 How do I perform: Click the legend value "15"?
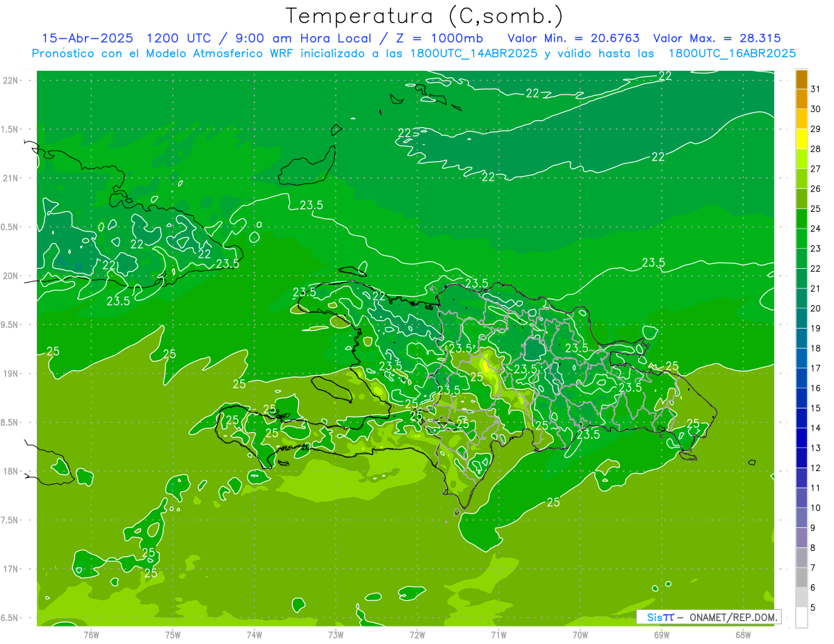point(815,408)
